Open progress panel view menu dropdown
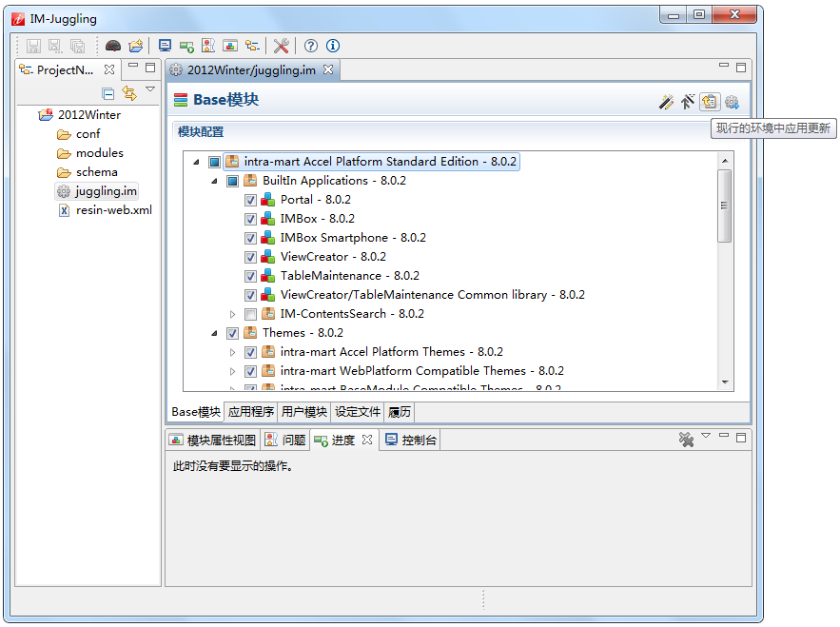The height and width of the screenshot is (627, 840). tap(706, 436)
